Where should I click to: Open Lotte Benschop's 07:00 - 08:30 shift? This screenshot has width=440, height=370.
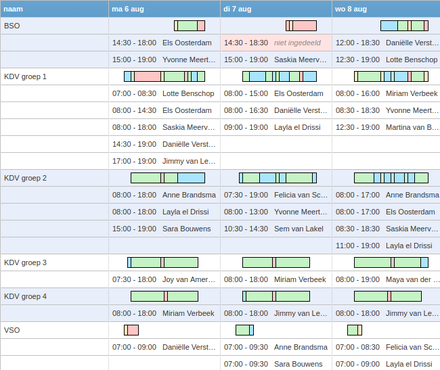click(x=164, y=94)
